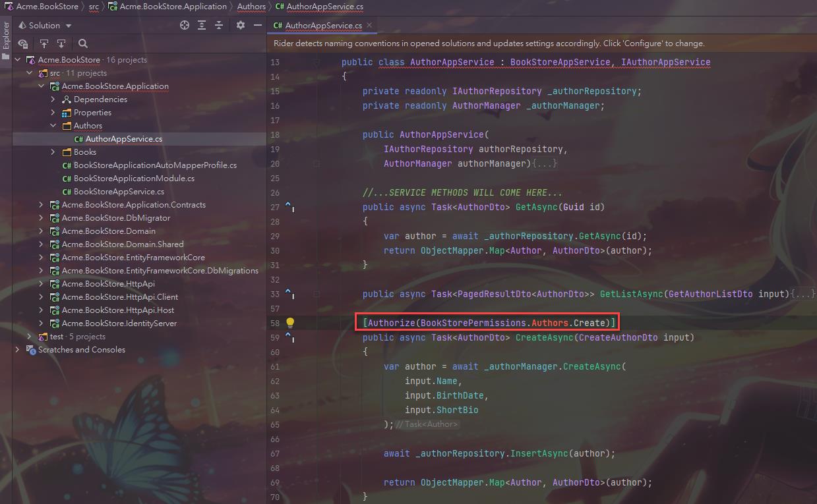Open BookStoreApplicationModule.cs in the tree
Screen dimensions: 817x504
[x=134, y=179]
